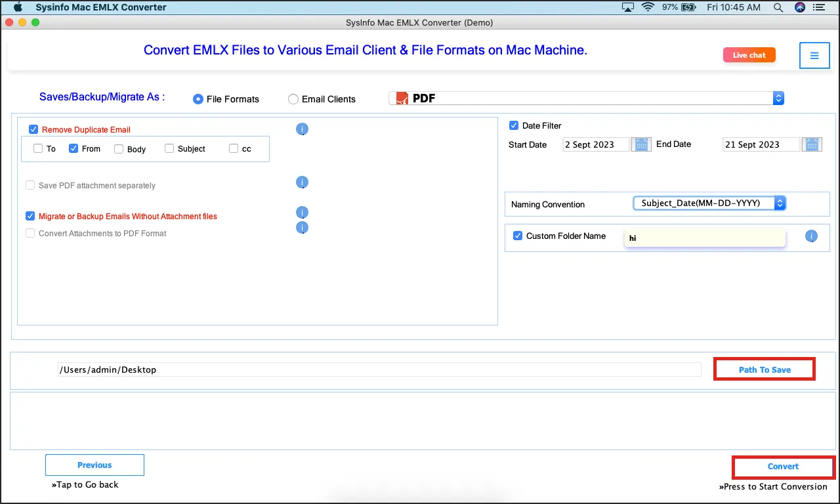
Task: Open the Sysinfo Mac EMLX Converter app menu
Action: [101, 7]
